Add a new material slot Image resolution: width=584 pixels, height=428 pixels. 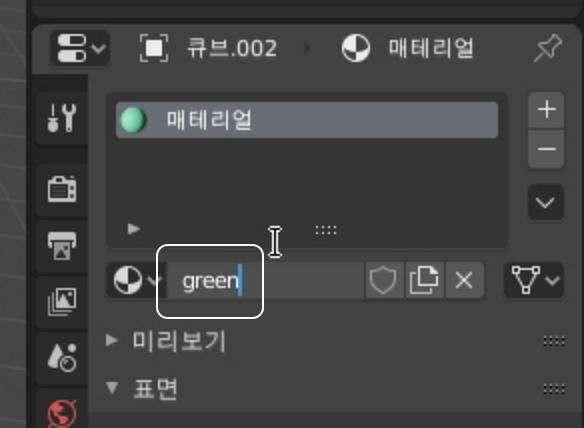[546, 110]
